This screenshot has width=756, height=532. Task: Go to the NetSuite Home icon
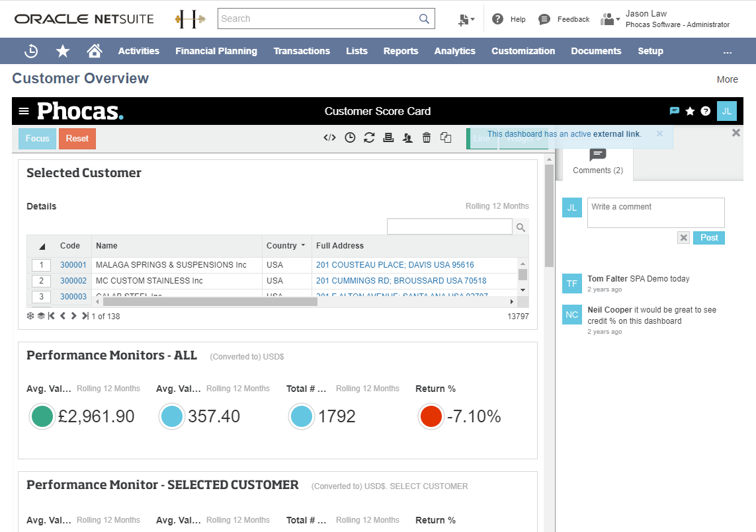[95, 51]
